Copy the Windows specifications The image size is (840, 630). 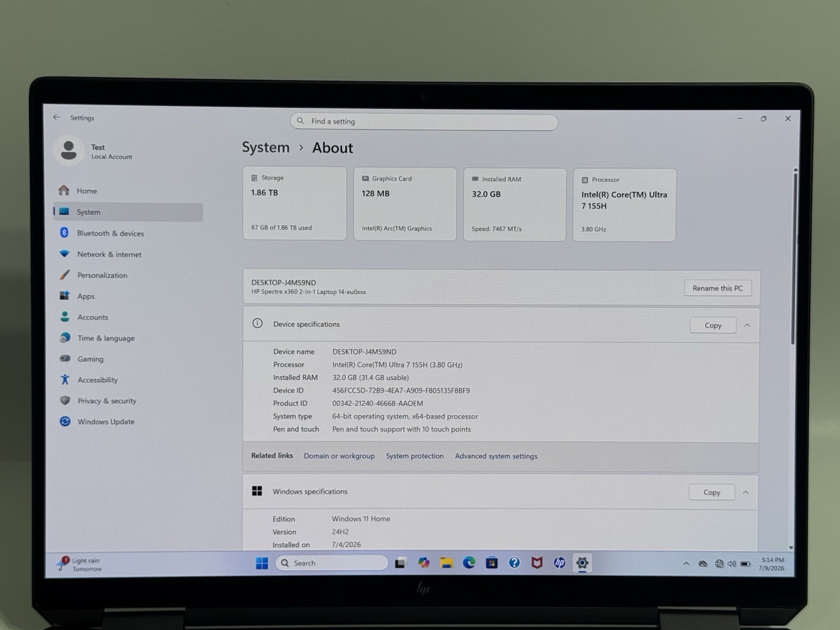[x=711, y=492]
